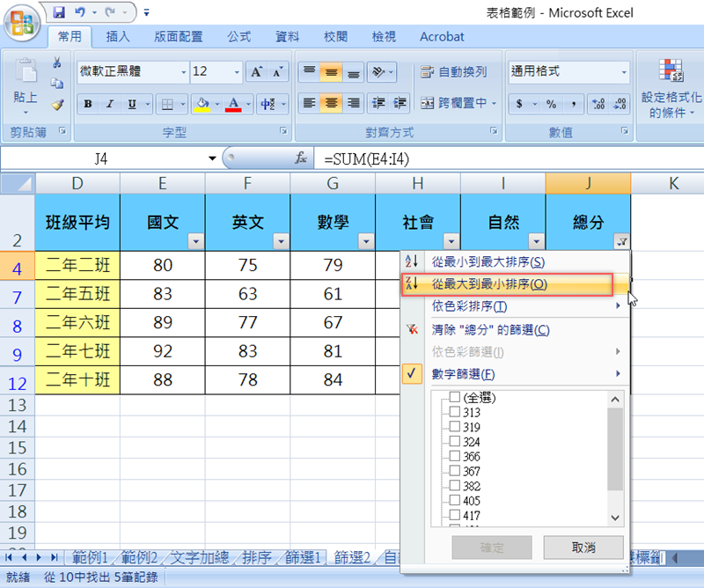Open the 國文 column filter dropdown
Screen dimensions: 704x588
195,241
